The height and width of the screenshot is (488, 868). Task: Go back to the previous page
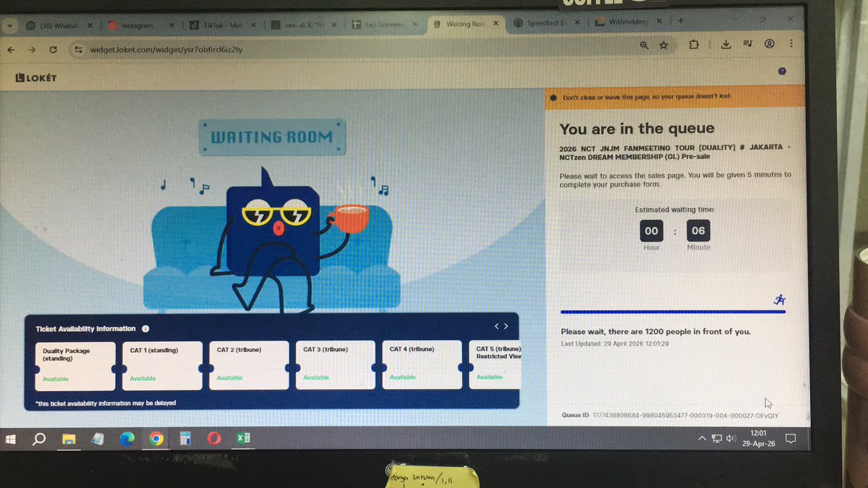click(10, 50)
